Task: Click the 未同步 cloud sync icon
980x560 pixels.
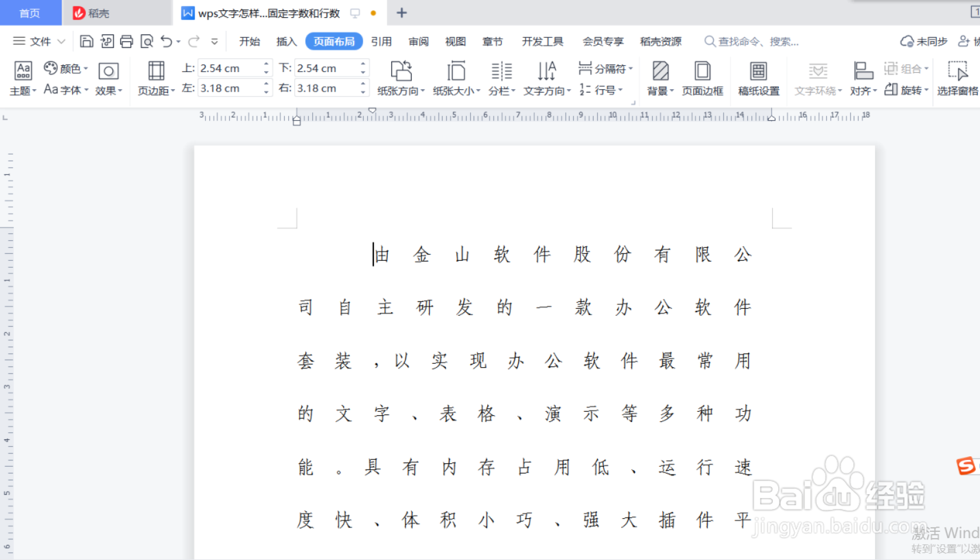Action: click(907, 42)
